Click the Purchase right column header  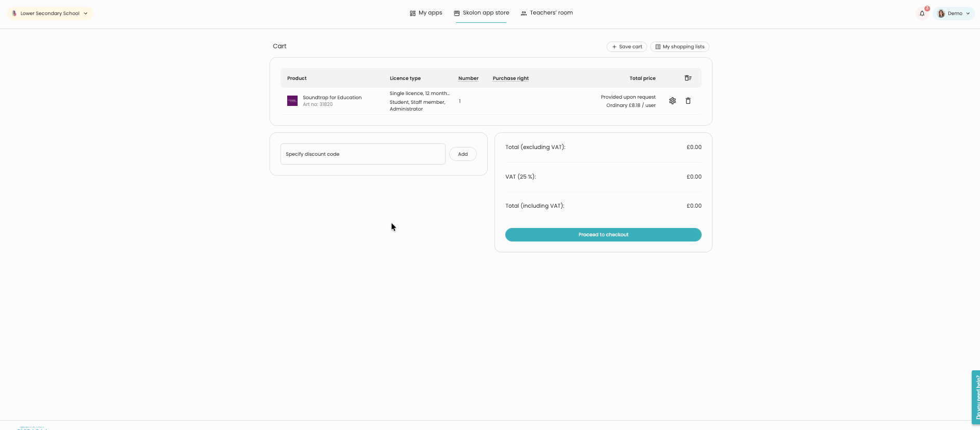click(511, 78)
